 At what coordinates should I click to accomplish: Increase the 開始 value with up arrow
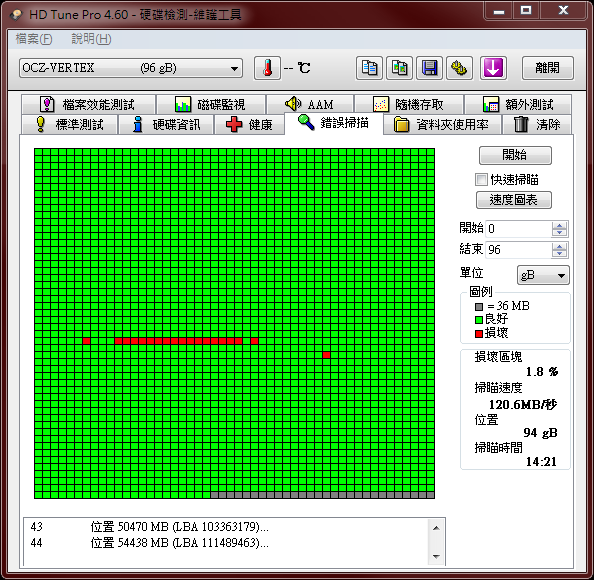559,225
